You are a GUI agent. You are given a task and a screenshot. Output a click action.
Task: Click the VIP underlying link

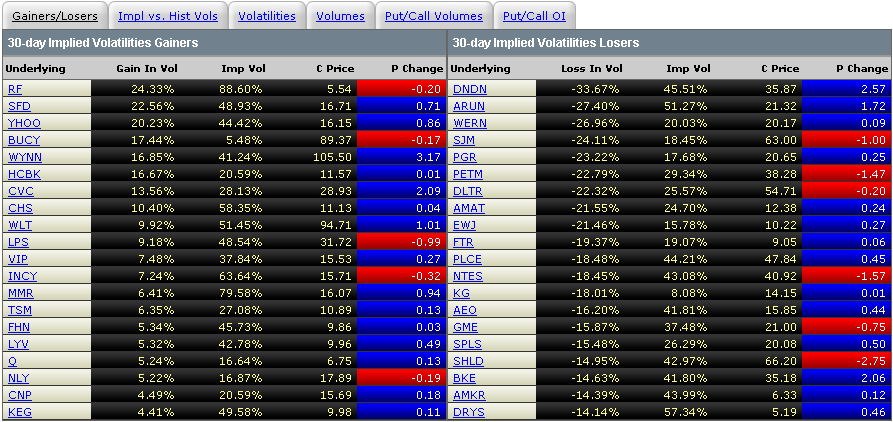coord(17,259)
